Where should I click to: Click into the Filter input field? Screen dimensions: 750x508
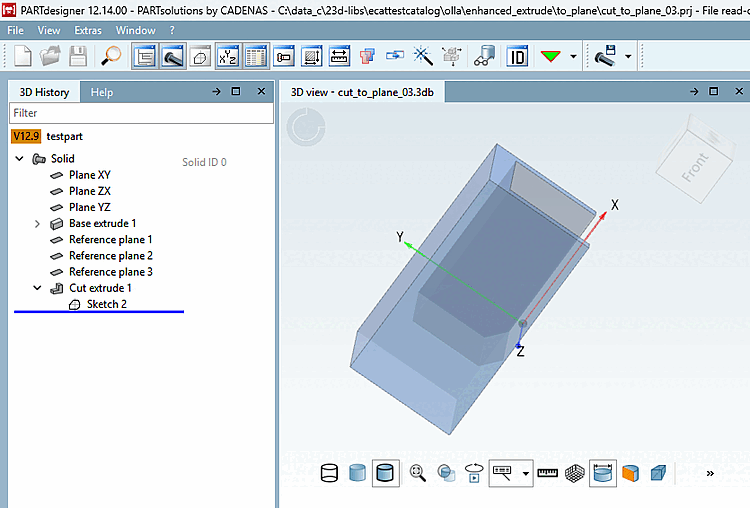(x=141, y=113)
